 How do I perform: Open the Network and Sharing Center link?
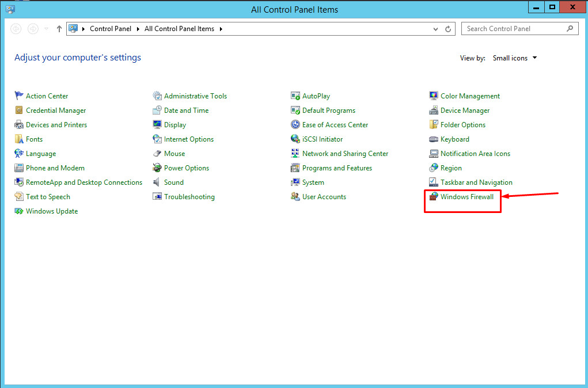click(x=345, y=153)
